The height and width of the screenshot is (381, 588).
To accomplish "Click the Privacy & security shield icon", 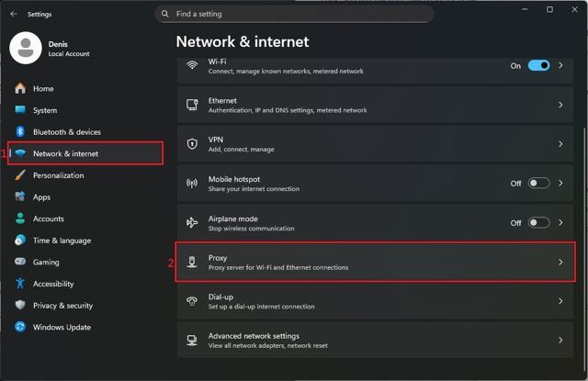I will [20, 306].
